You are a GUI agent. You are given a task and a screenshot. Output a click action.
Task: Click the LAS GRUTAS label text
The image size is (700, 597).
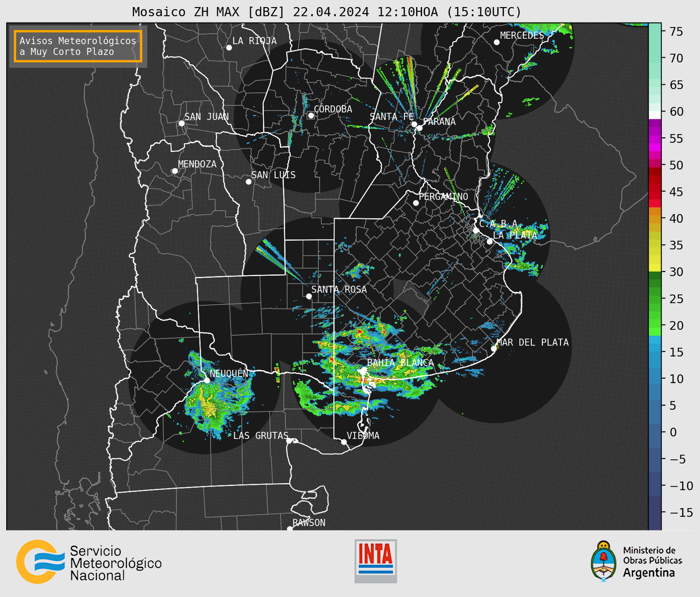(x=261, y=436)
